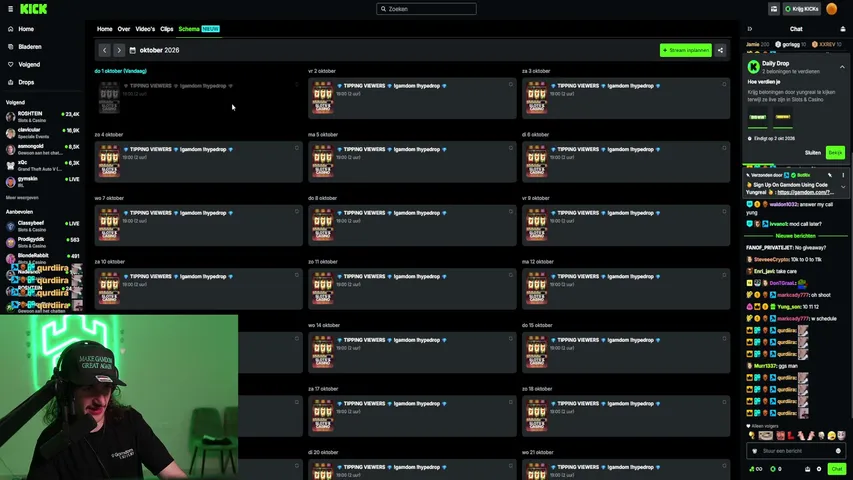
Task: Open the za 3 oktober stream card
Action: (x=626, y=98)
